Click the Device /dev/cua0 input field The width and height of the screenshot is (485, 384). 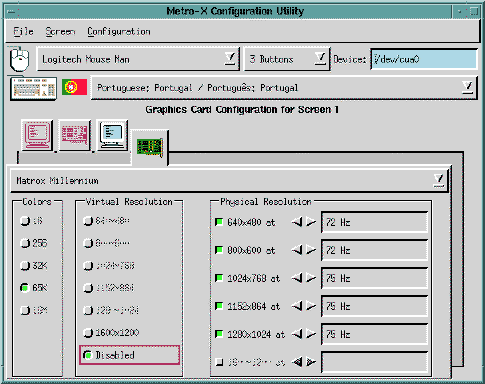pyautogui.click(x=424, y=59)
